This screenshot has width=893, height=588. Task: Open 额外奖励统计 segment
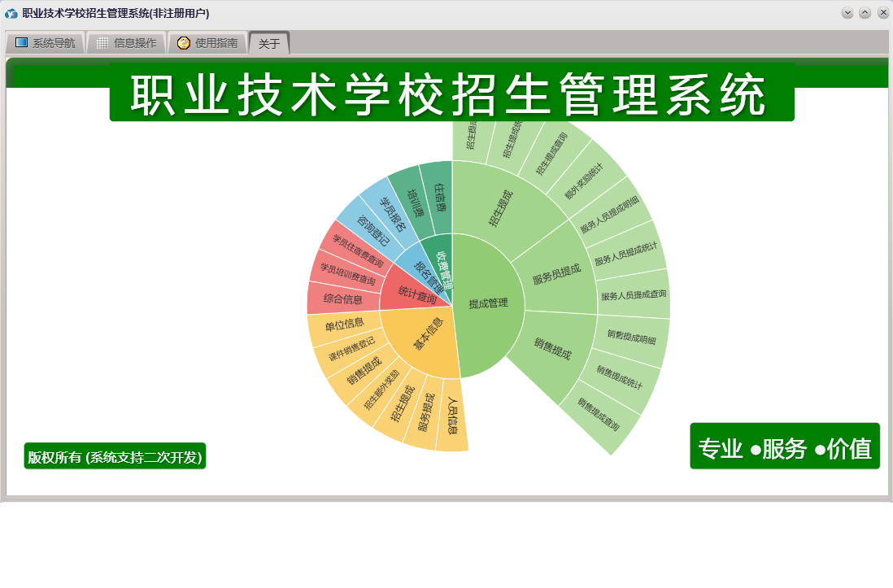[583, 181]
